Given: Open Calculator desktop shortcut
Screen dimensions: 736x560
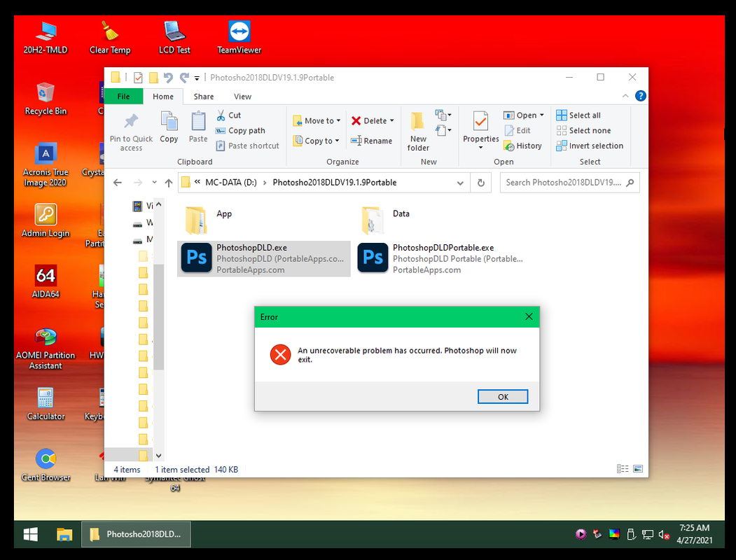Looking at the screenshot, I should [x=46, y=404].
